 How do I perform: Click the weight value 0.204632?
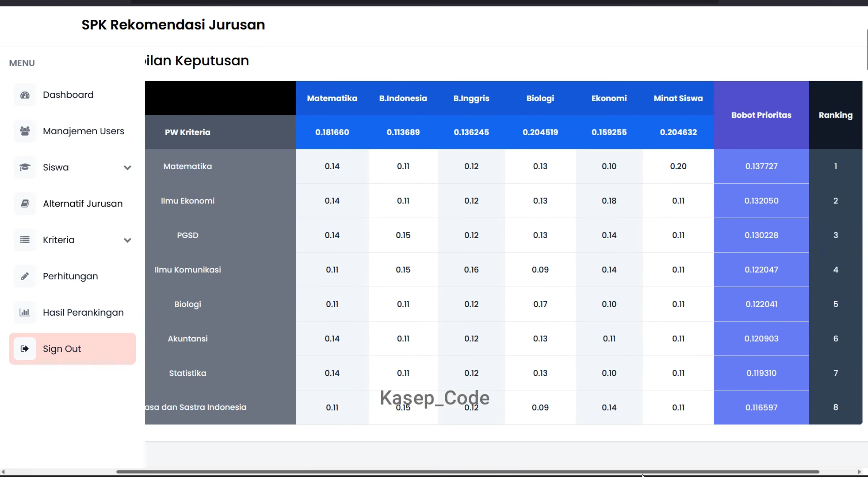pyautogui.click(x=678, y=132)
